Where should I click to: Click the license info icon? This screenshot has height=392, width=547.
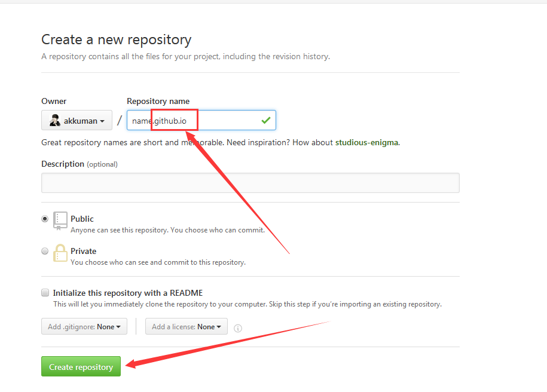238,328
